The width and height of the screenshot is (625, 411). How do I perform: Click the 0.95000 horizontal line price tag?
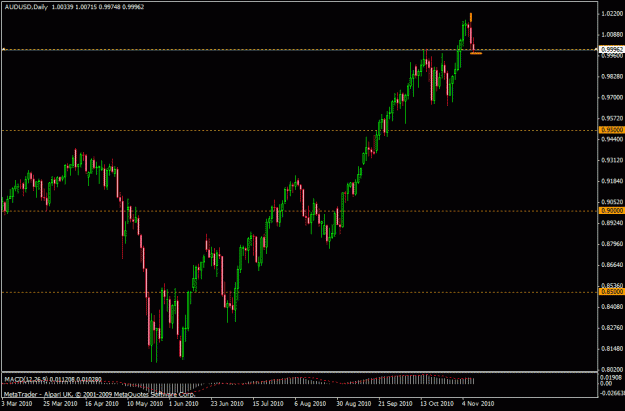612,130
